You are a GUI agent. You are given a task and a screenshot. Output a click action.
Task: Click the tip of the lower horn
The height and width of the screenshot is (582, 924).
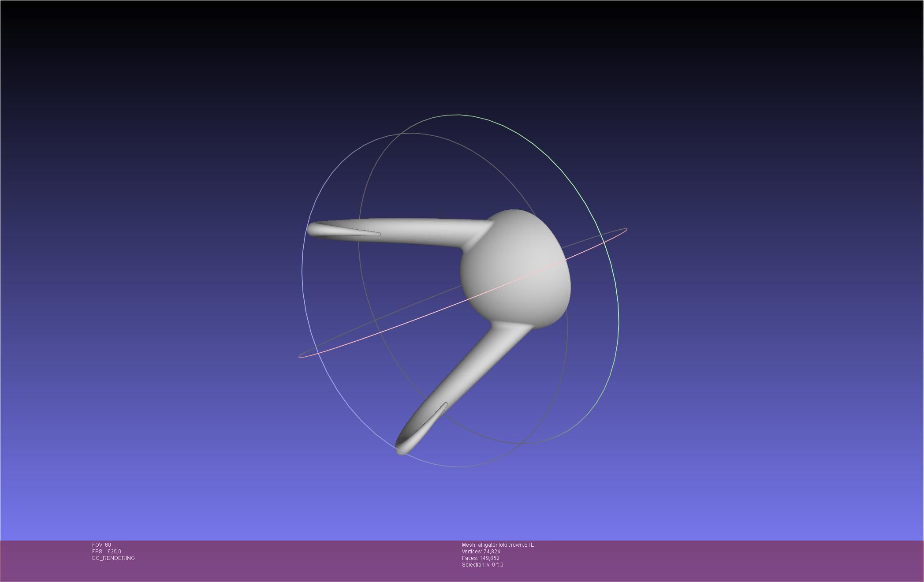click(401, 450)
